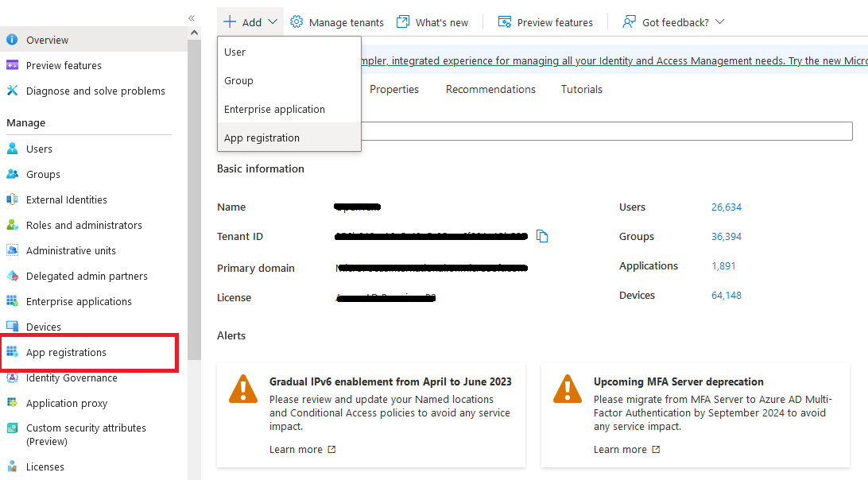Click the Got feedback person icon

pos(629,21)
